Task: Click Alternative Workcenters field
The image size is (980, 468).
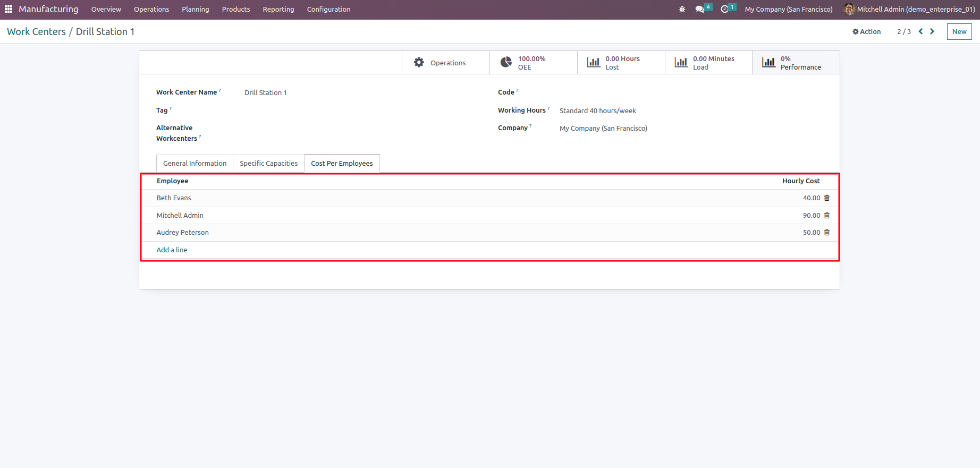Action: (x=361, y=133)
